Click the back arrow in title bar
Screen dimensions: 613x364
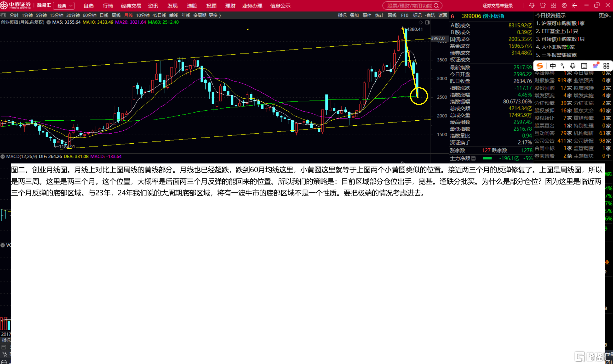point(575,6)
